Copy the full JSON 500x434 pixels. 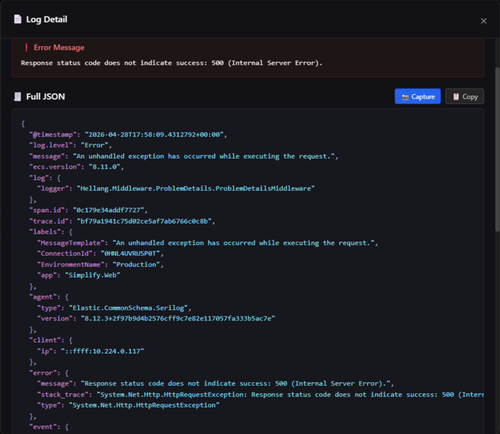click(464, 96)
